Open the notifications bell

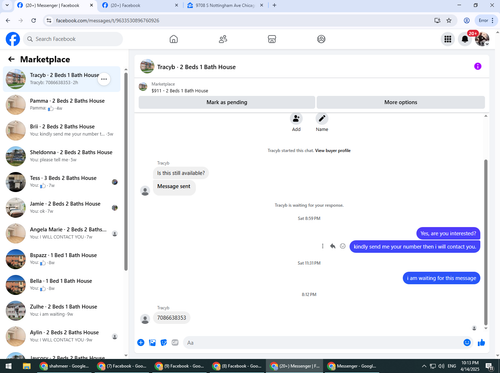tap(465, 39)
